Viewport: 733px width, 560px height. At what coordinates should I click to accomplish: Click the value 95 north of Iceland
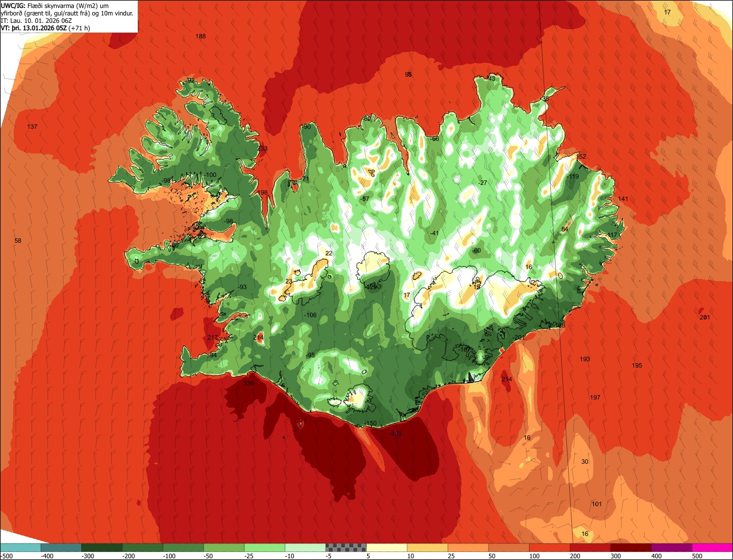point(408,74)
